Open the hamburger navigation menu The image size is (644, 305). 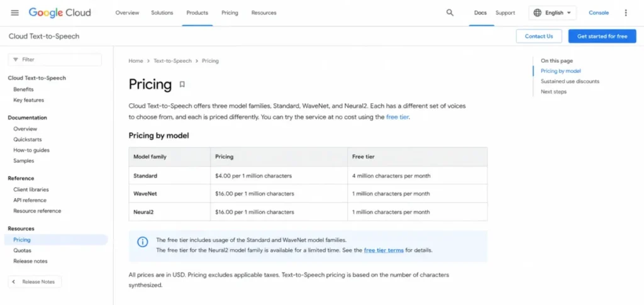[x=15, y=13]
